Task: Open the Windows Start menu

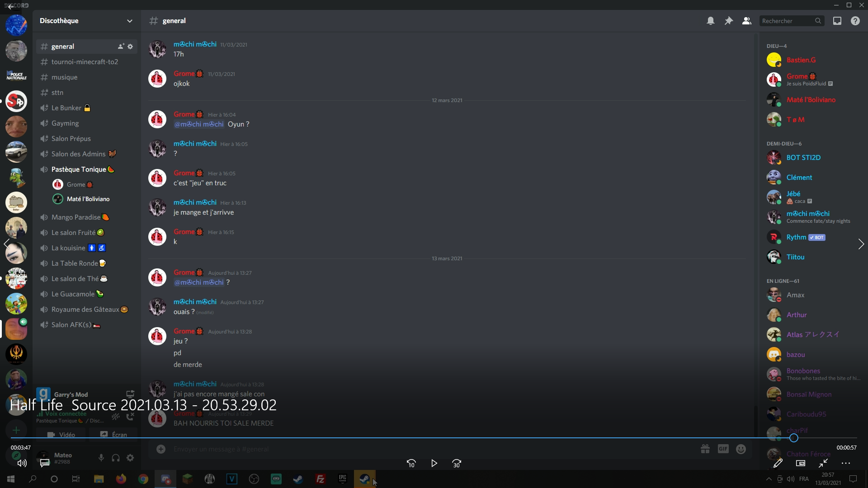Action: [11, 479]
